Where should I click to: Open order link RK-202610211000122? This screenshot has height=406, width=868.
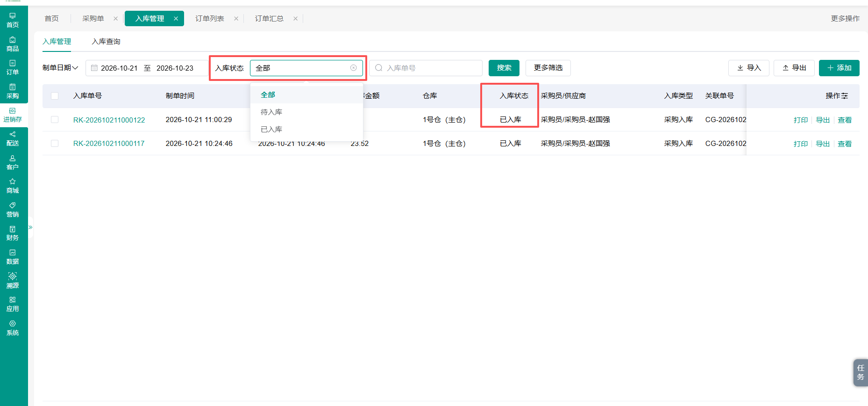(109, 120)
